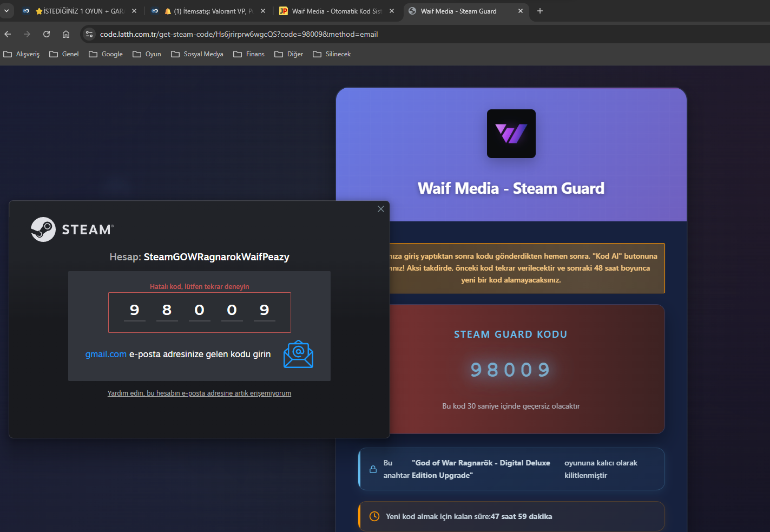
Task: Select the 98009 Steam Guard code
Action: [x=511, y=370]
